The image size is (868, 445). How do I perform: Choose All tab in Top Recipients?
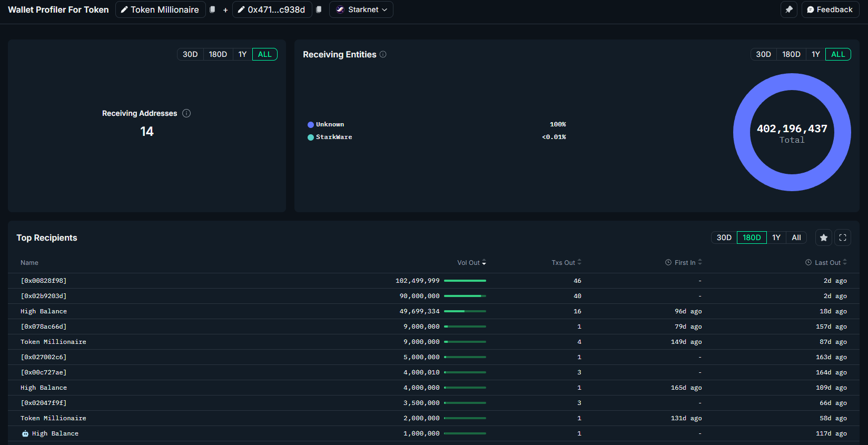pyautogui.click(x=796, y=238)
